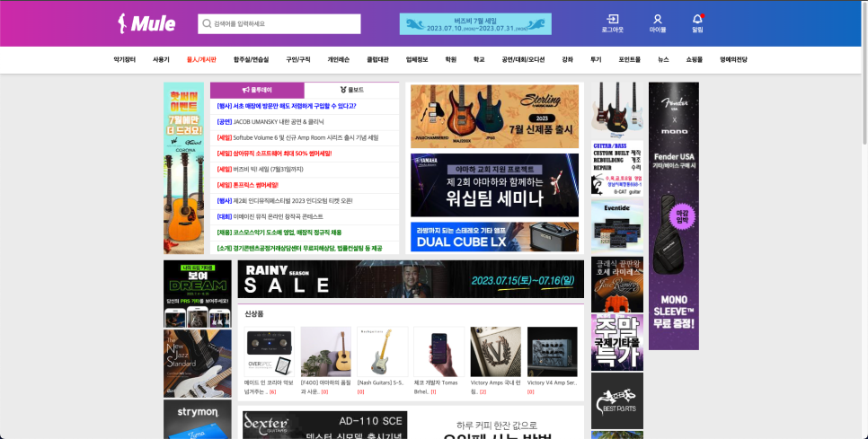Open [채용] 코스모스악기 link
The height and width of the screenshot is (439, 868).
279,233
